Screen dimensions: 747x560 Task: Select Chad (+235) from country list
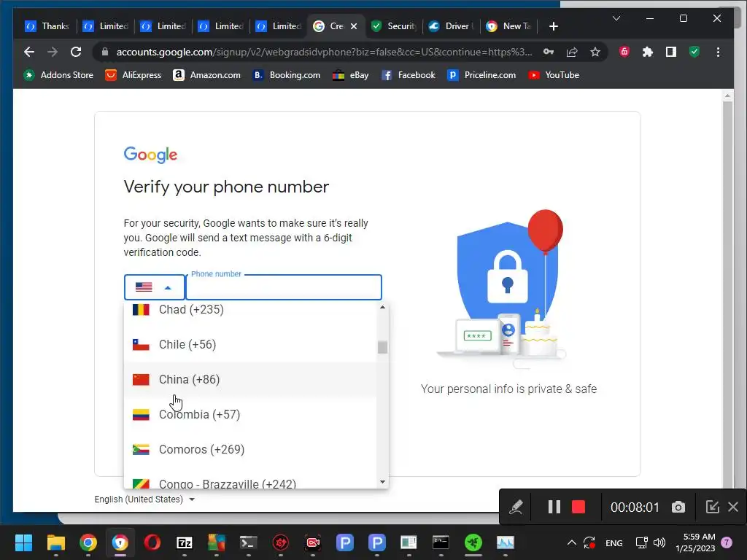[250, 310]
